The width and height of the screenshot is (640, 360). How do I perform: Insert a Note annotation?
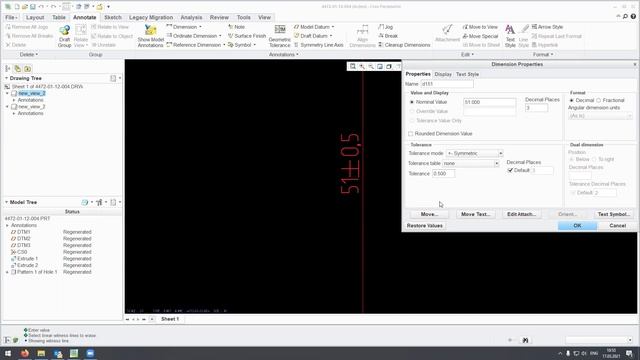236,27
